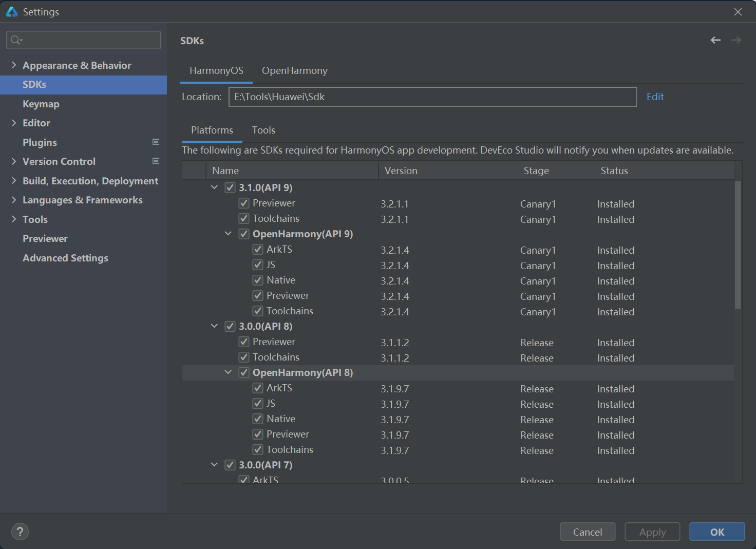756x549 pixels.
Task: Click the Plugins project-level settings icon
Action: 156,142
